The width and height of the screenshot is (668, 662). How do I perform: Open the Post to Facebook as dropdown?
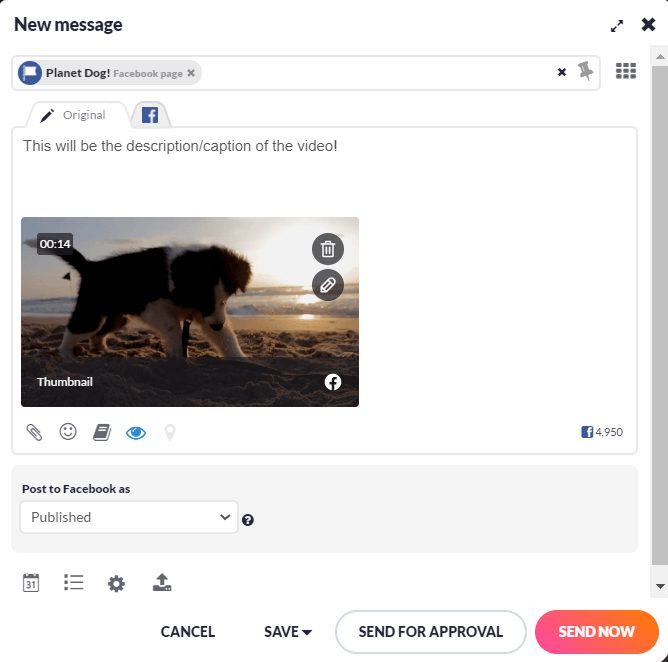129,517
